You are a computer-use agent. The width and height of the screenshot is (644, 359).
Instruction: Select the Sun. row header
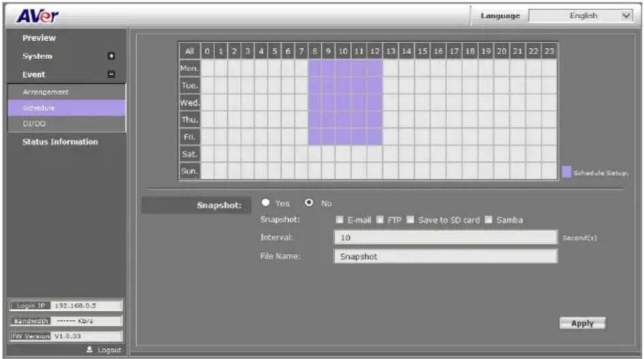pos(190,171)
